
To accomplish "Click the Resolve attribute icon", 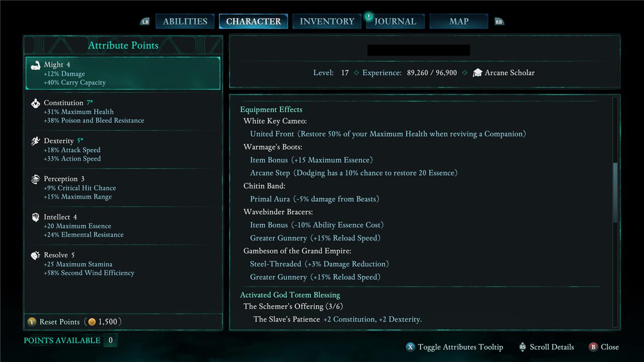I will point(35,256).
